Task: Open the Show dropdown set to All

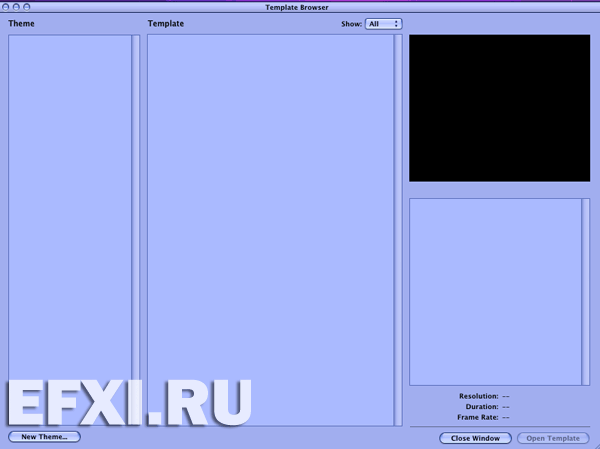Action: 383,24
